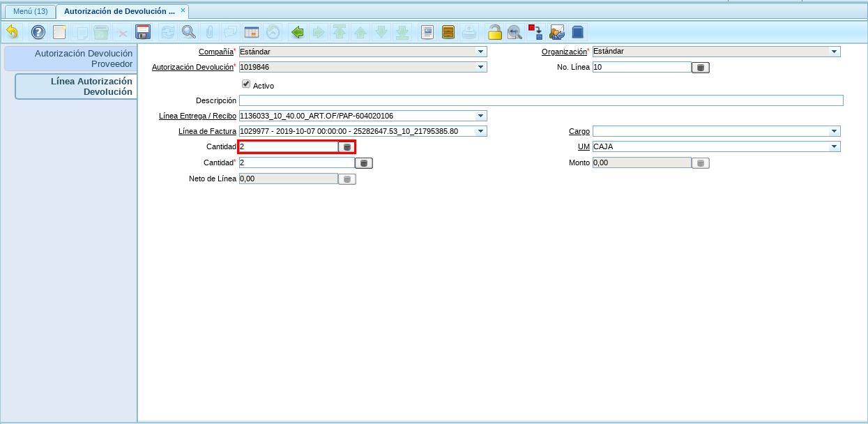Viewport: 868px width, 424px height.
Task: Go to detail record with right arrow
Action: [x=319, y=32]
